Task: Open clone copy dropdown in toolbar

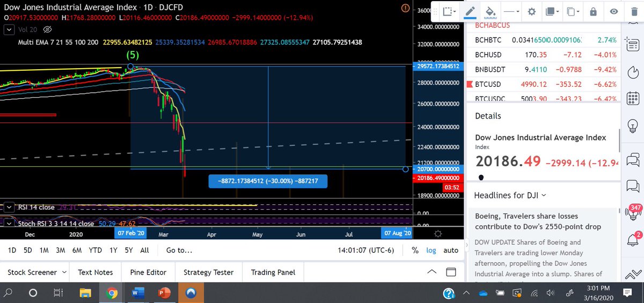Action: click(573, 11)
